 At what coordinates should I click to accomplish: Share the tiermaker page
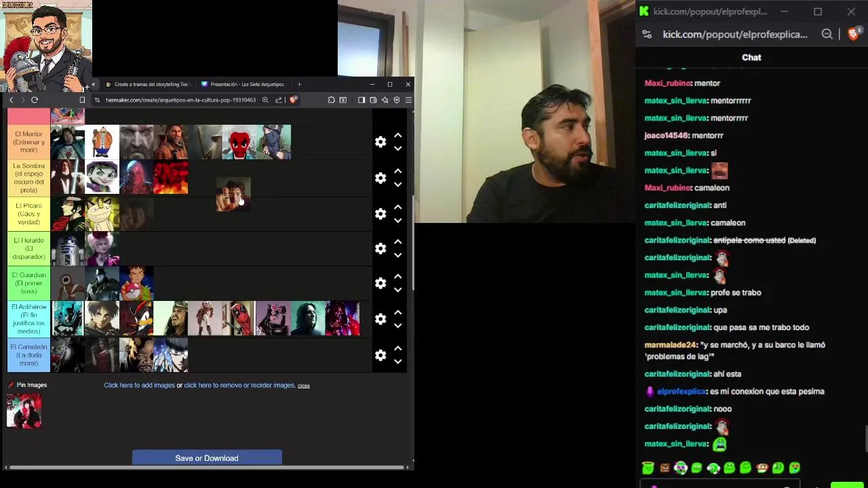(279, 100)
